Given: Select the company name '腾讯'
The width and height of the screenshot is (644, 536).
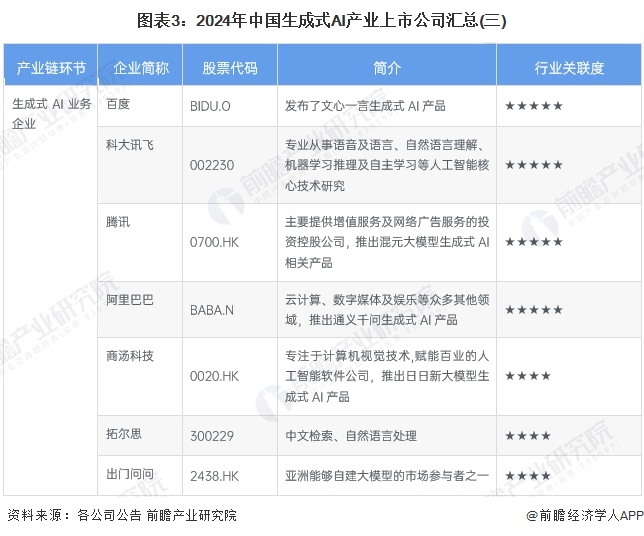Looking at the screenshot, I should click(x=118, y=222).
